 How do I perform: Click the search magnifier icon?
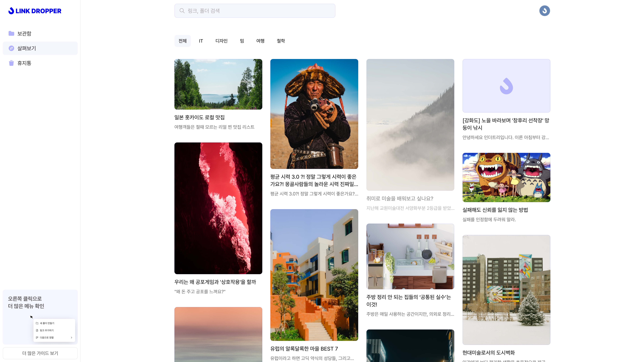click(182, 11)
